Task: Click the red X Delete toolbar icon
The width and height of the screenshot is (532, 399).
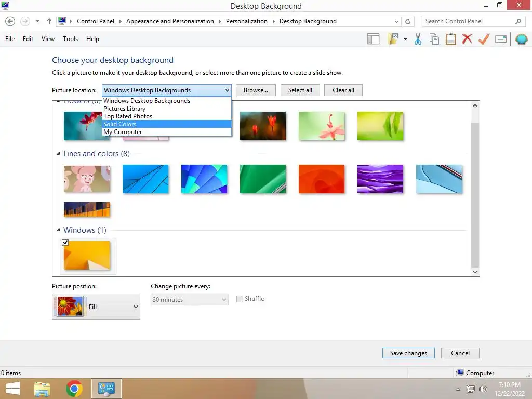Action: (467, 39)
